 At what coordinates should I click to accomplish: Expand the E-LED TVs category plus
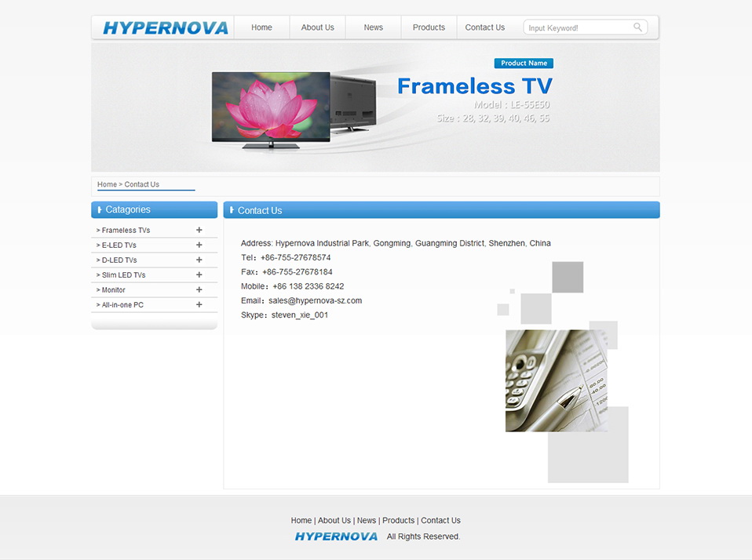pos(199,245)
